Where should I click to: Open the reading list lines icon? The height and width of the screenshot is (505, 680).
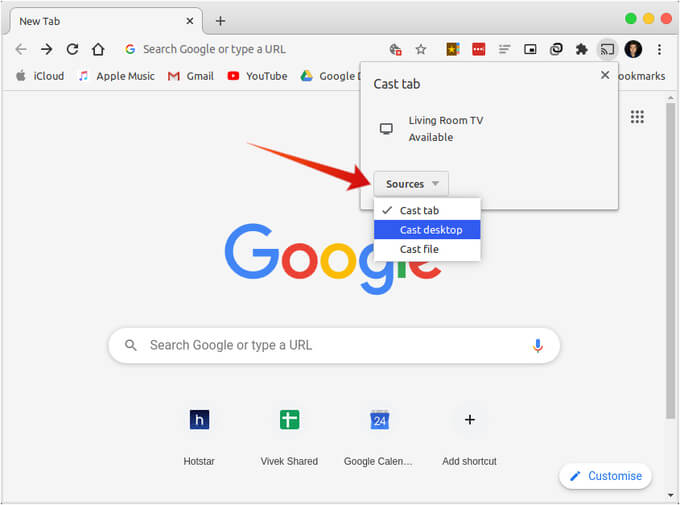click(504, 49)
